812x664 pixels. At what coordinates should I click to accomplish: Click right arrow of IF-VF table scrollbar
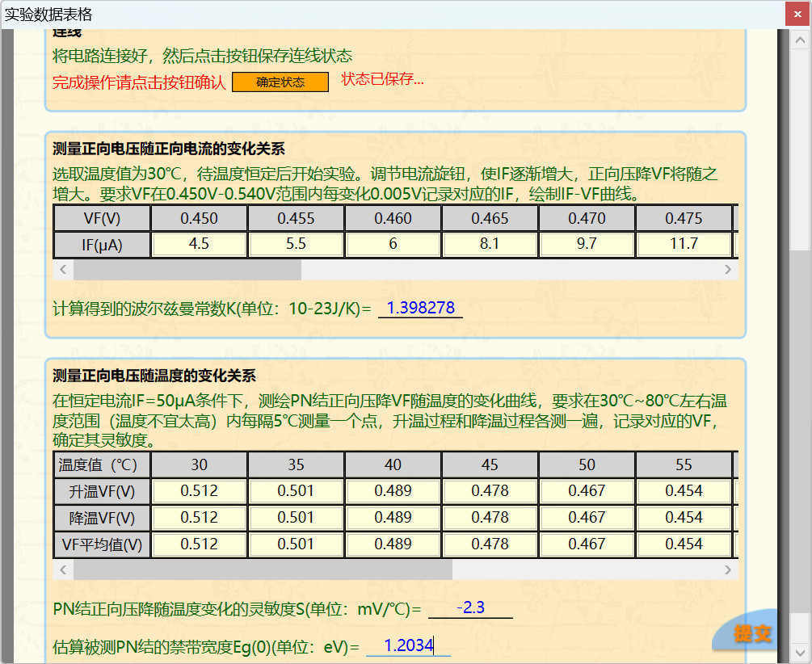tap(728, 270)
